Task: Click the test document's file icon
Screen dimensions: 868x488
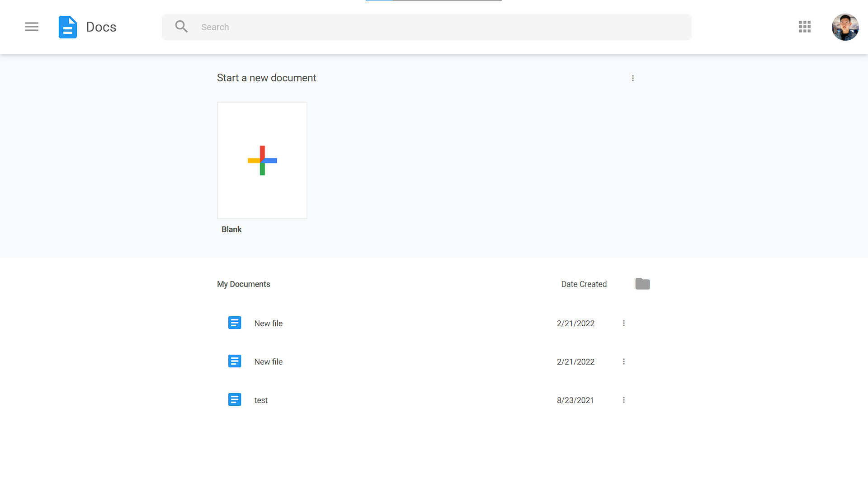Action: click(235, 400)
